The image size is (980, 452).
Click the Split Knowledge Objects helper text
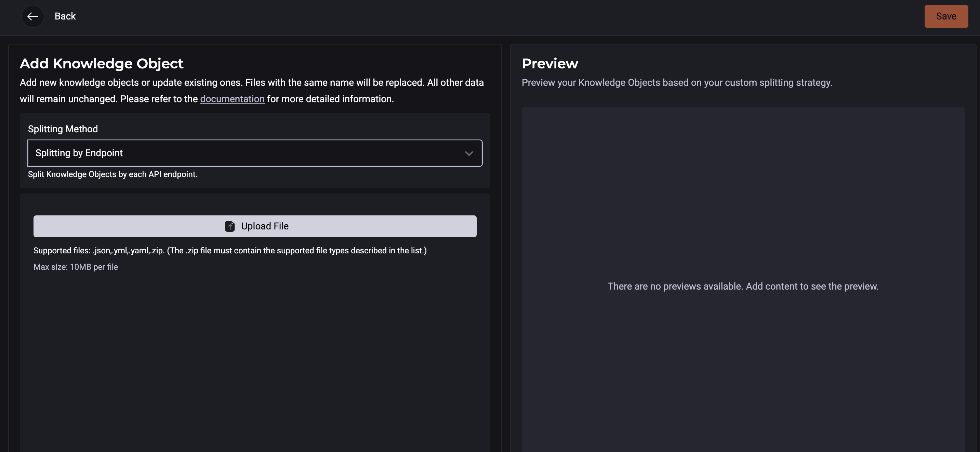(112, 174)
